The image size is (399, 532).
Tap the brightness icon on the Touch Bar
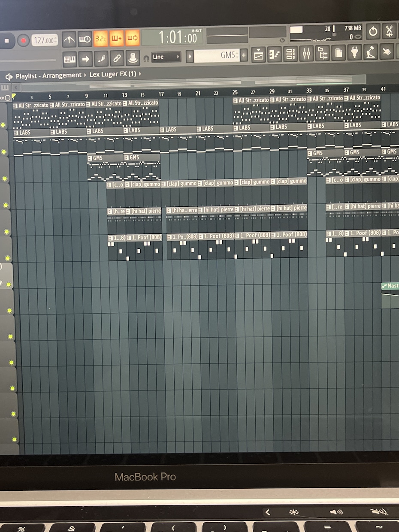[294, 512]
